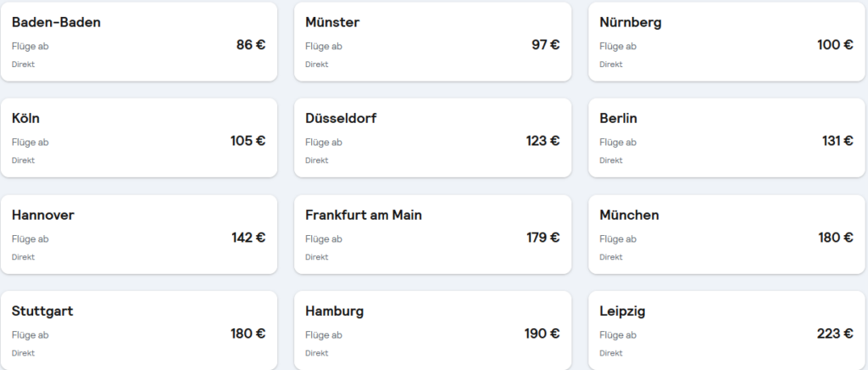This screenshot has height=370, width=868.
Task: Select Berlin flights from 131 €
Action: tap(726, 138)
